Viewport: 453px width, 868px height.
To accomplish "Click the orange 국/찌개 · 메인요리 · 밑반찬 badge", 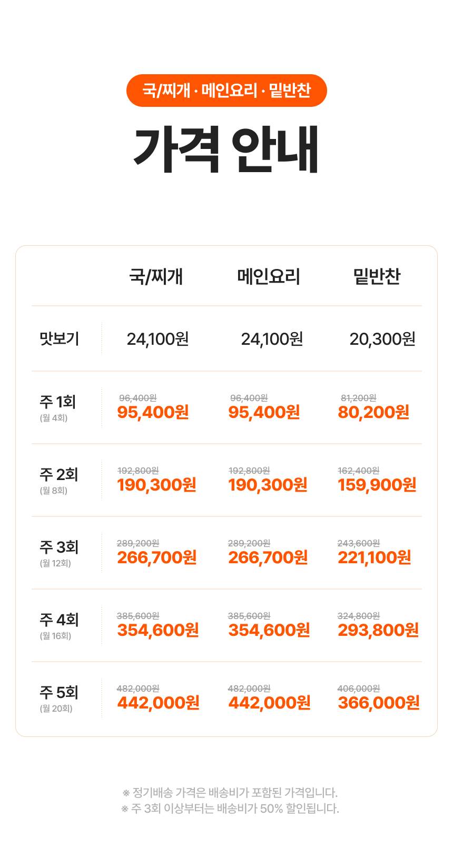I will tap(226, 91).
